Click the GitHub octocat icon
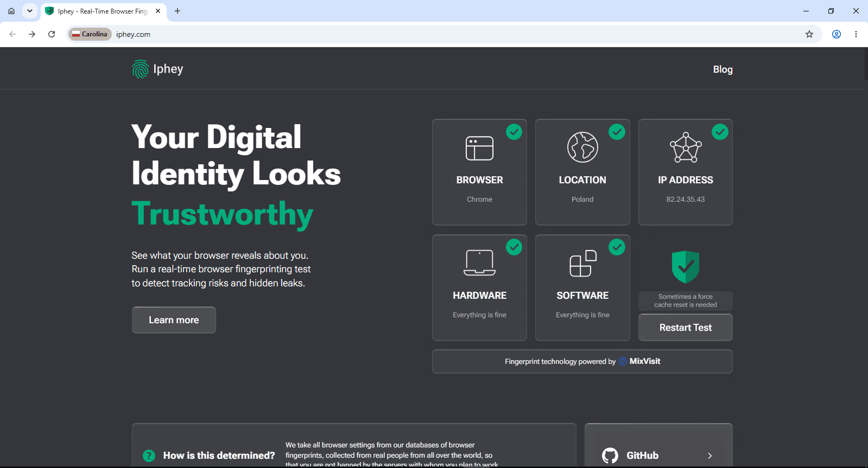Viewport: 868px width, 468px height. click(610, 456)
